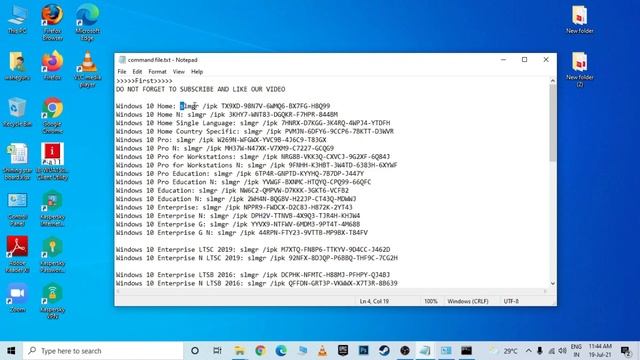Viewport: 640px width, 360px height.
Task: Select Kaspersky Password Manager shortcut
Action: pyautogui.click(x=52, y=255)
